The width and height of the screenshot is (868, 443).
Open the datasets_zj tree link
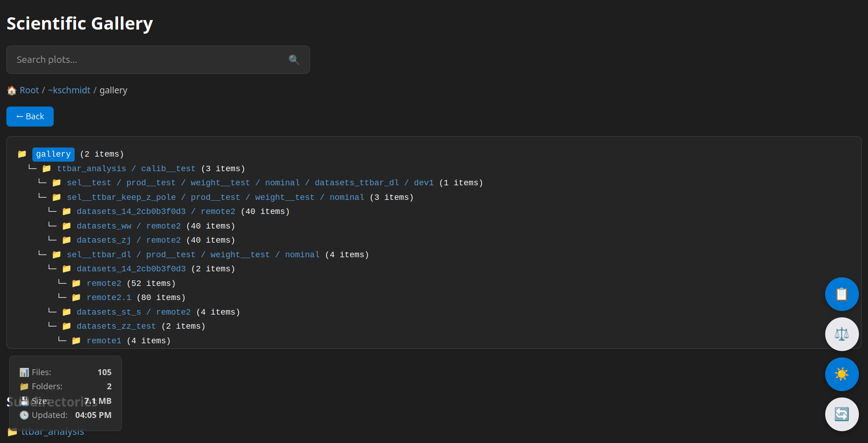104,240
